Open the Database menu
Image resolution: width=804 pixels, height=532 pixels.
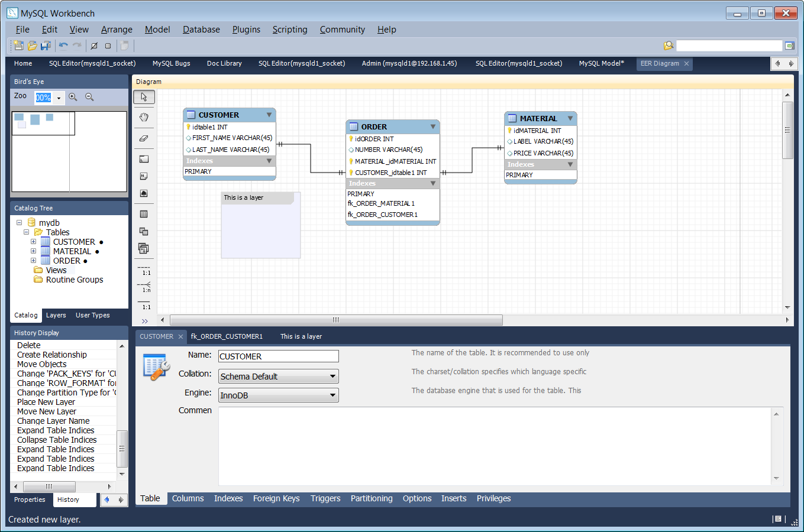(201, 30)
